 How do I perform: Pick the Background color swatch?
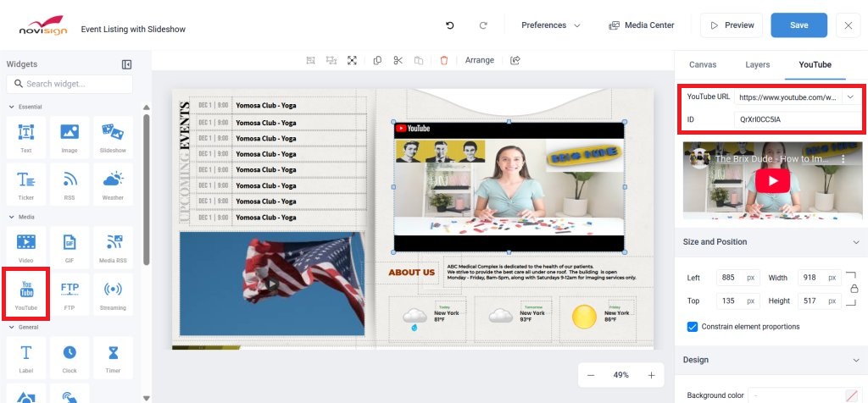(x=851, y=396)
